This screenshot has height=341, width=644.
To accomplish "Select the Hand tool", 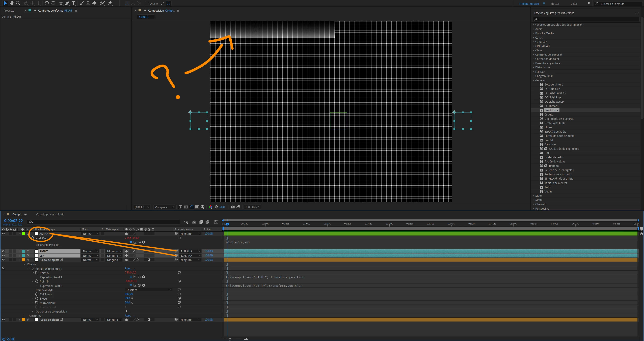I will 12,3.
